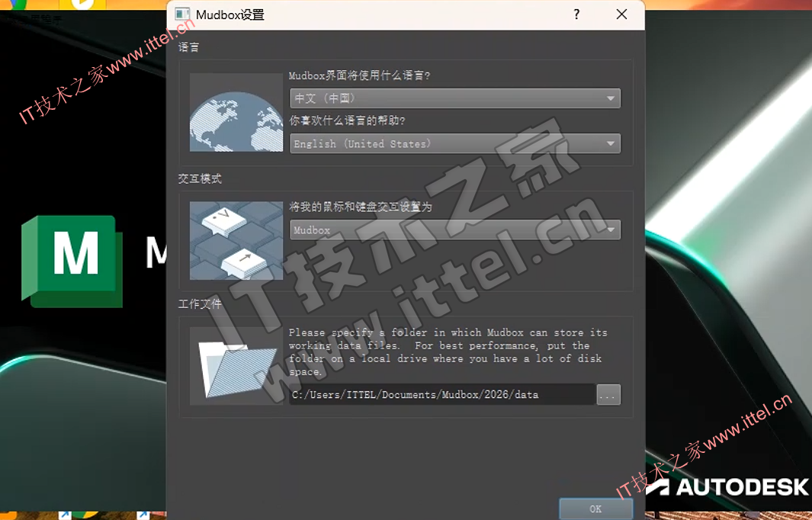Click the 工作文件 section heading

(200, 304)
